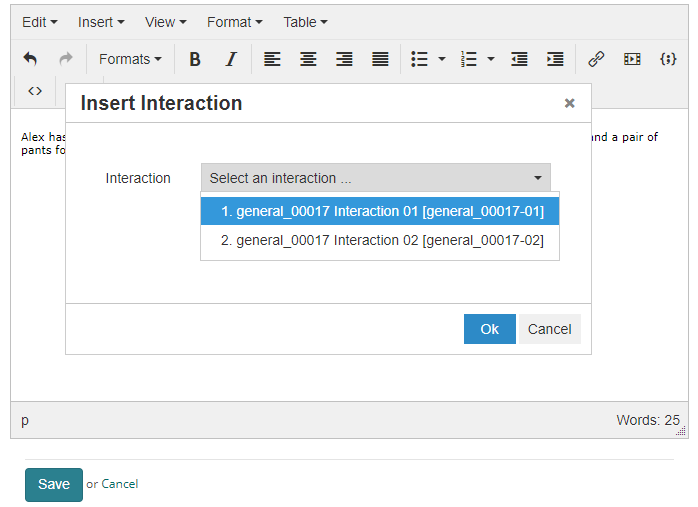Click the Insert link icon
The image size is (698, 507).
click(x=596, y=59)
